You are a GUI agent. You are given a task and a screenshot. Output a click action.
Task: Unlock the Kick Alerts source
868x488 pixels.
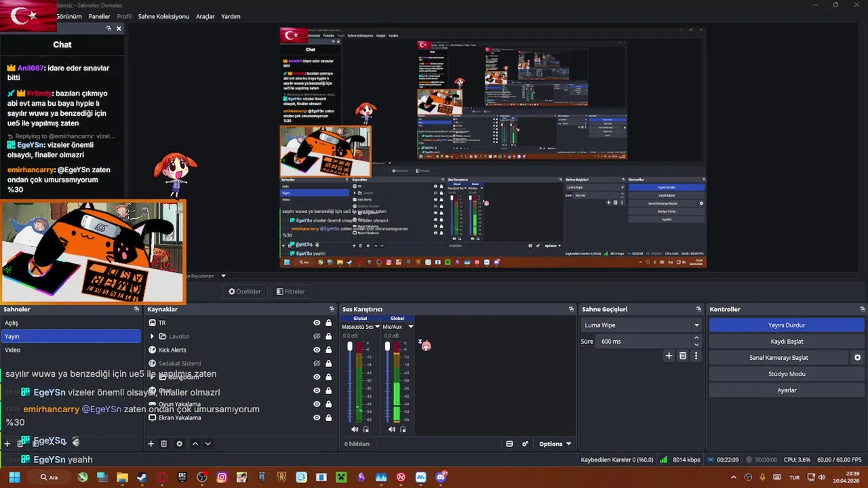pyautogui.click(x=328, y=350)
